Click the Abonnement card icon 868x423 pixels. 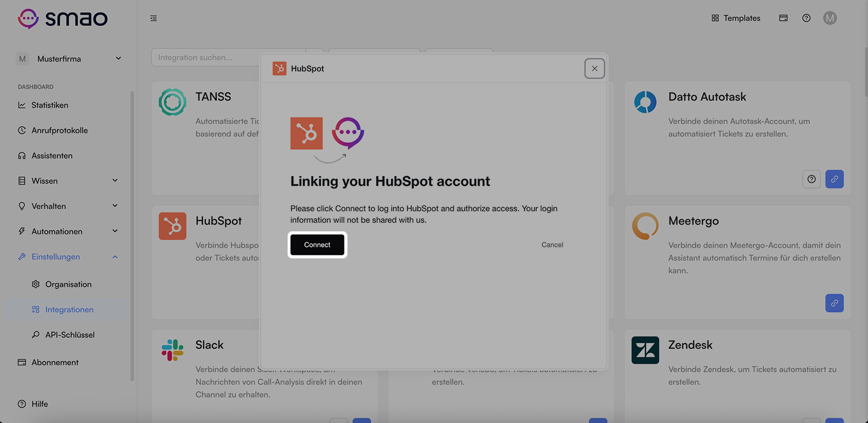click(x=22, y=363)
